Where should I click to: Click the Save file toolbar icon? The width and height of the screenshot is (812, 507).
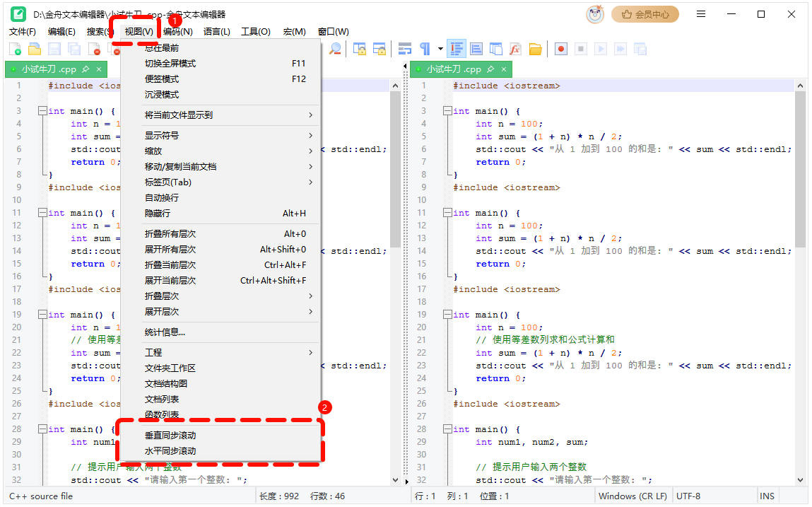[x=54, y=49]
